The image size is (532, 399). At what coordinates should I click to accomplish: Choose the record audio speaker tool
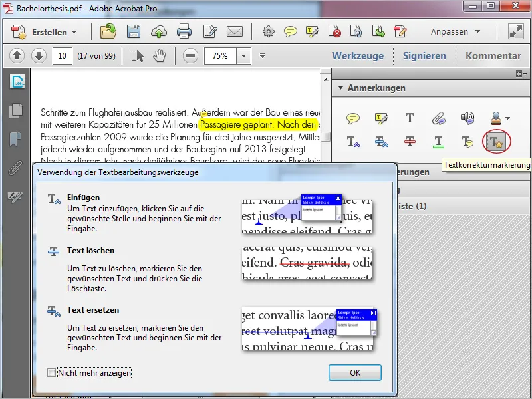467,118
